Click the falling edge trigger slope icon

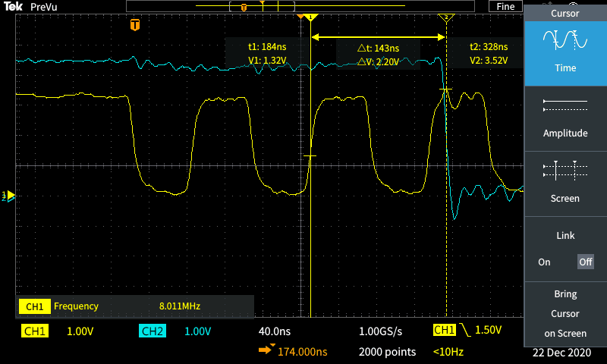coord(465,331)
